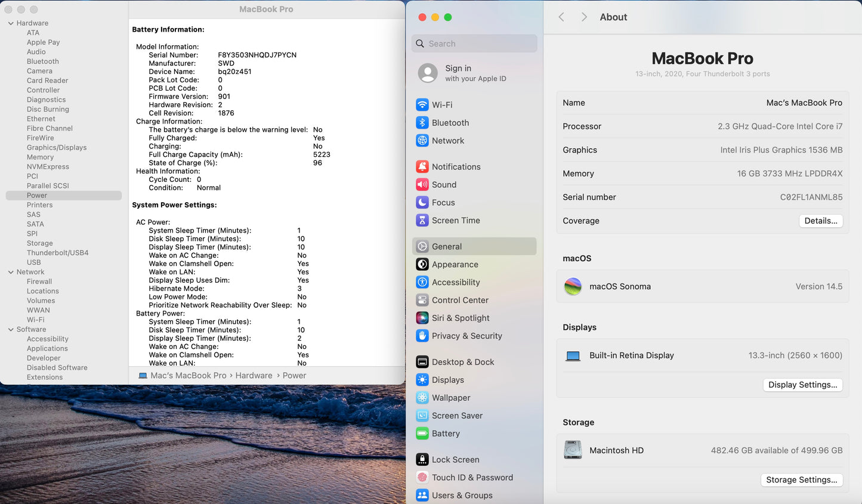Collapse the Network tree section
Screen dimensions: 862x504
coord(11,272)
